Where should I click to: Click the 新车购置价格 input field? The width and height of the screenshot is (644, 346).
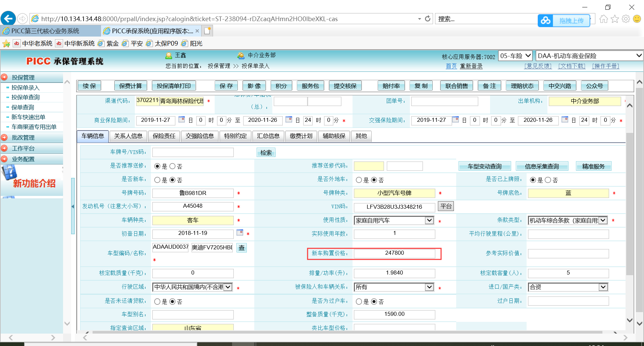point(394,253)
